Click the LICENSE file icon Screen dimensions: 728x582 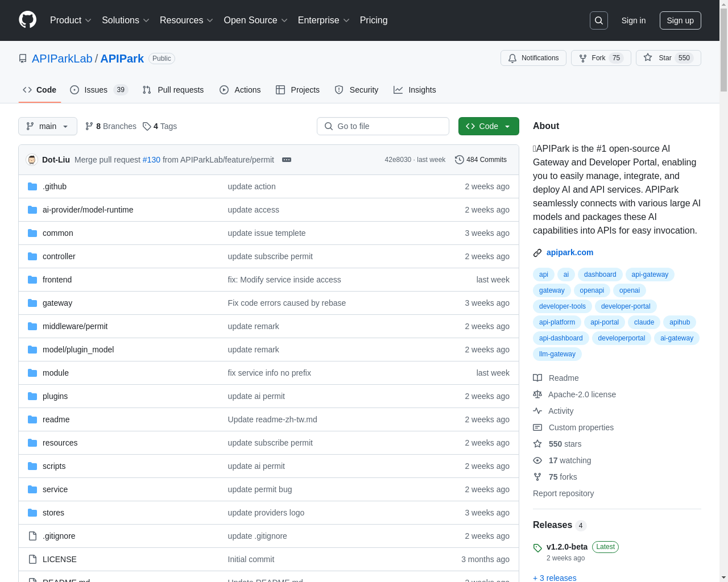(32, 559)
